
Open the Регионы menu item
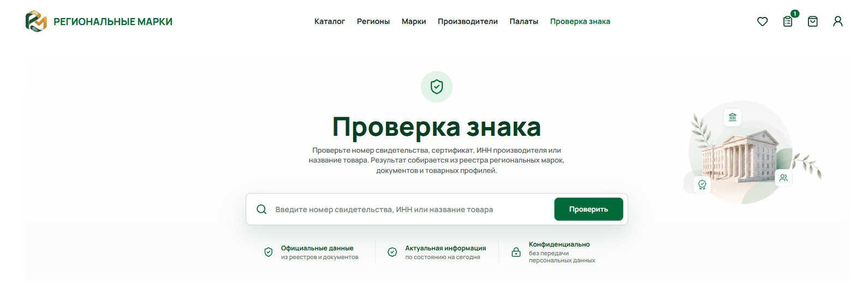click(373, 21)
